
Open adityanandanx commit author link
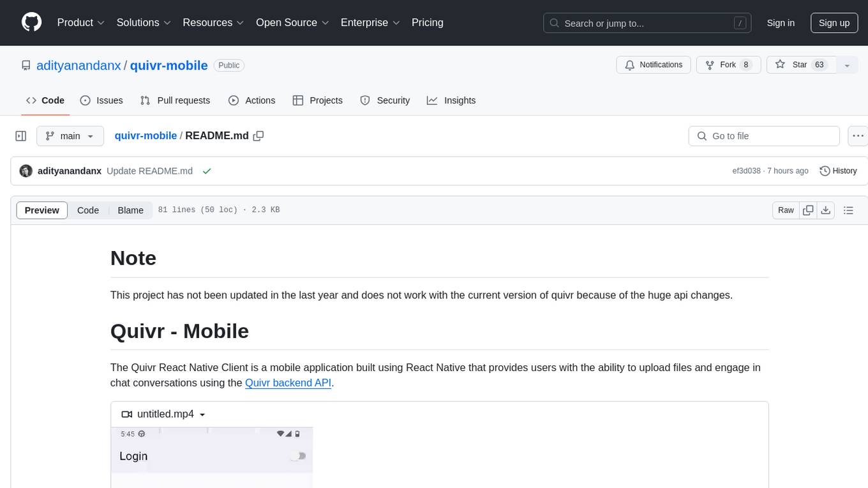(70, 171)
